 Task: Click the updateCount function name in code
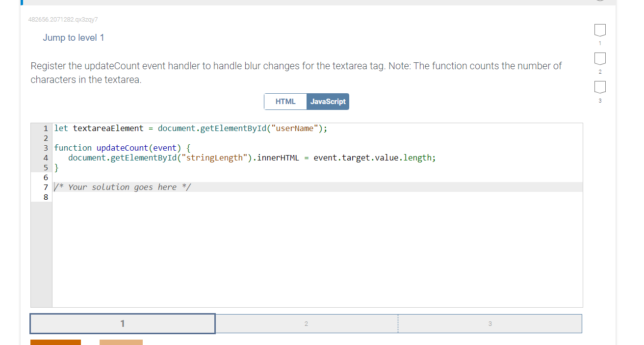[121, 148]
